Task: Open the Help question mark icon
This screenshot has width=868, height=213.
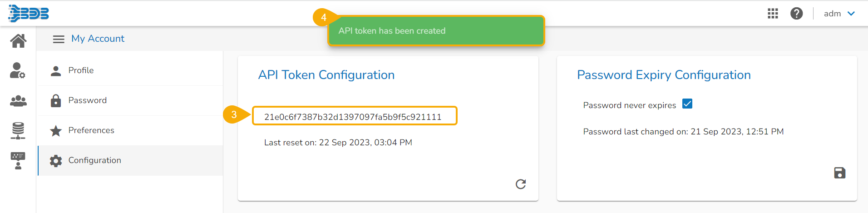Action: pos(796,14)
